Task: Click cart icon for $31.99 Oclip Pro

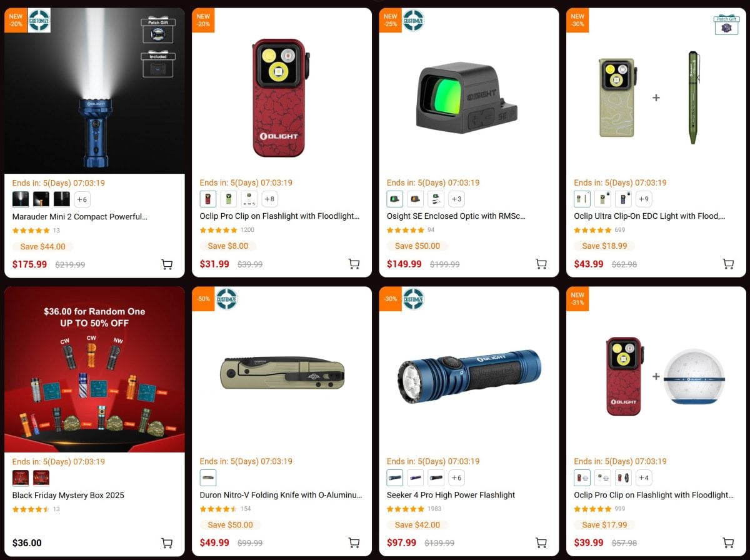Action: (x=354, y=264)
